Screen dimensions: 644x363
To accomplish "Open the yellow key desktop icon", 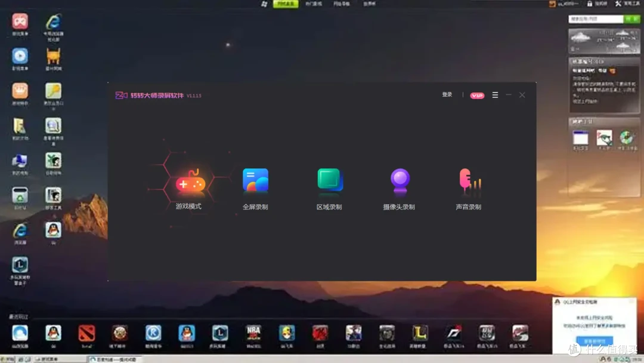I will coord(54,91).
